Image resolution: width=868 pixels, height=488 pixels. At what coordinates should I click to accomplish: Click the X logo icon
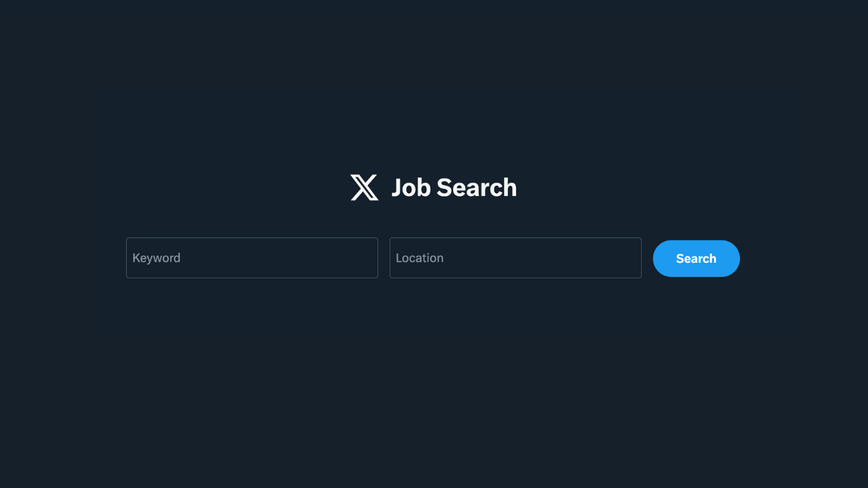364,188
